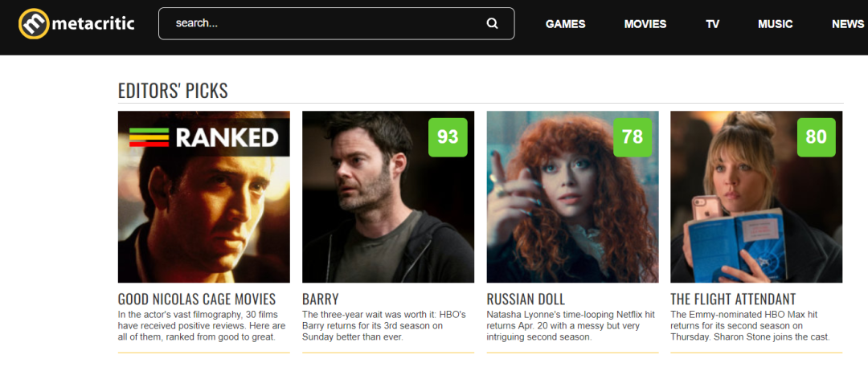Click the search magnifier icon
The height and width of the screenshot is (371, 868).
coord(492,23)
